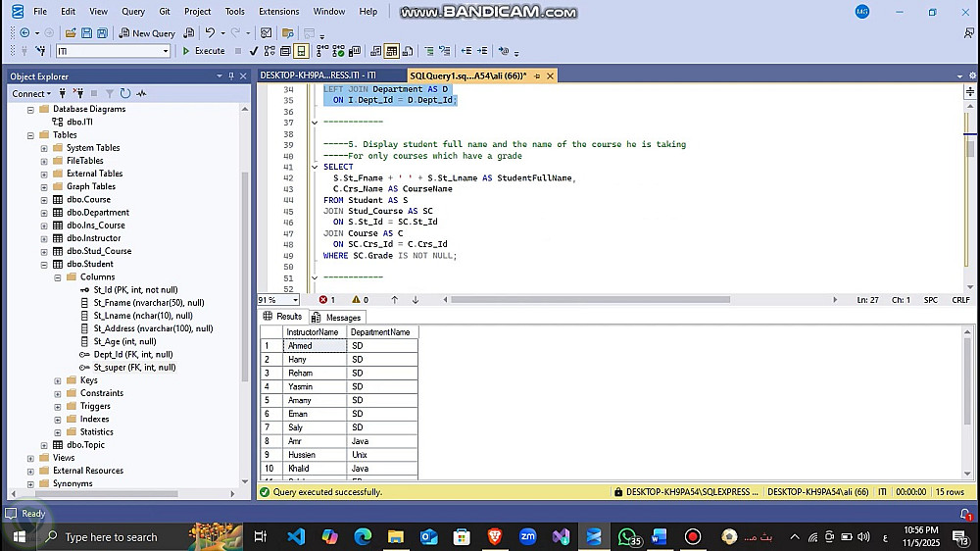This screenshot has height=551, width=980.
Task: Click the Open File folder icon
Action: pos(72,32)
